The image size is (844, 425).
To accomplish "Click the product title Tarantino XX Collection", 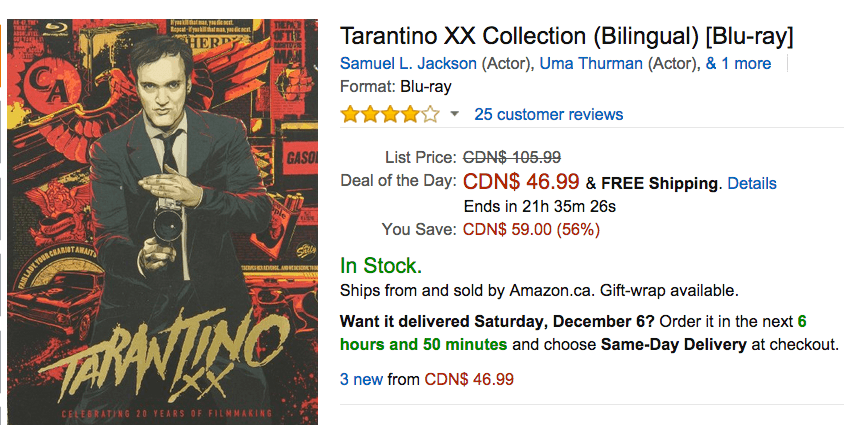I will (x=567, y=36).
